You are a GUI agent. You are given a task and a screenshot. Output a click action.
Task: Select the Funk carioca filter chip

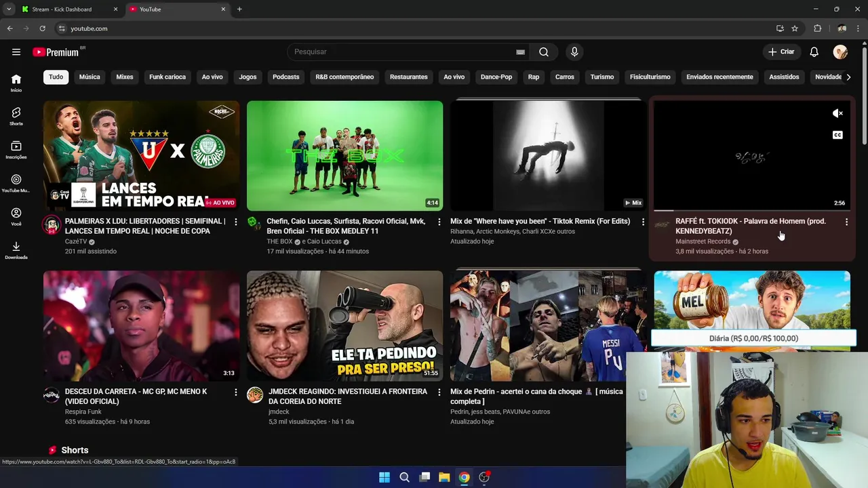coord(167,77)
